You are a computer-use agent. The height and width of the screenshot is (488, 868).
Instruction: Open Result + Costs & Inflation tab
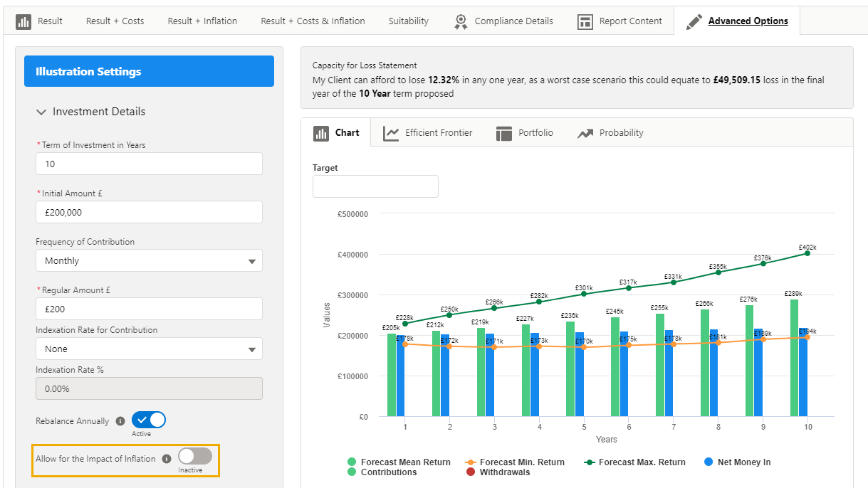pos(313,21)
